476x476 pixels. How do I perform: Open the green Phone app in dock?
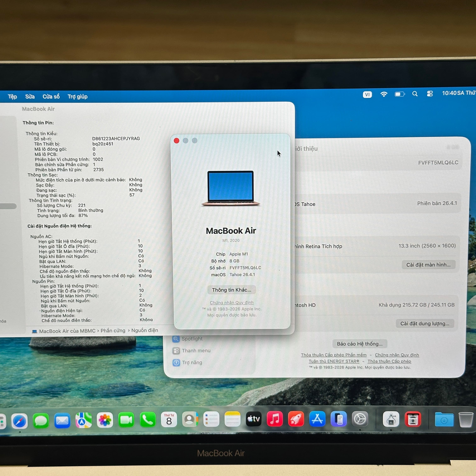coord(148,419)
